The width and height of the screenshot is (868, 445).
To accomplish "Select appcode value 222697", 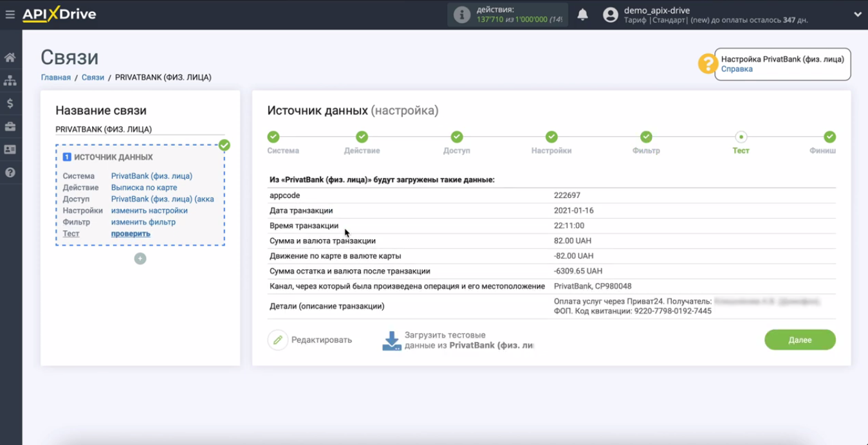I will pos(568,195).
